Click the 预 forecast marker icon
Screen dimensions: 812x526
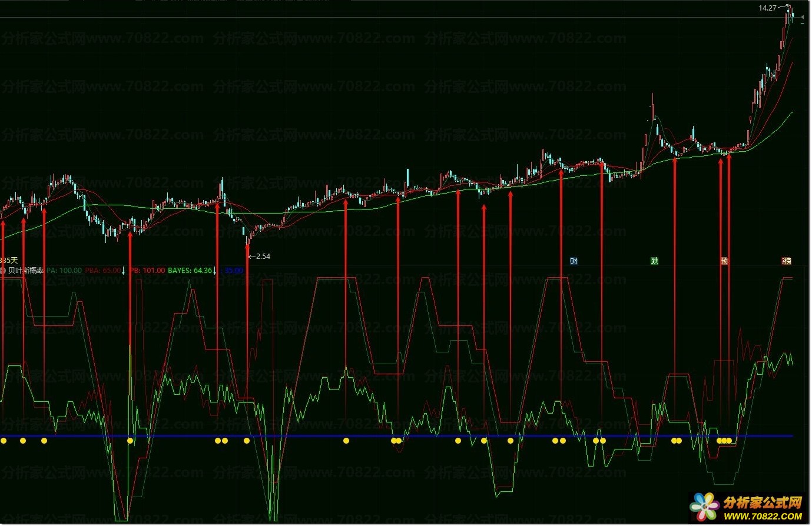724,261
